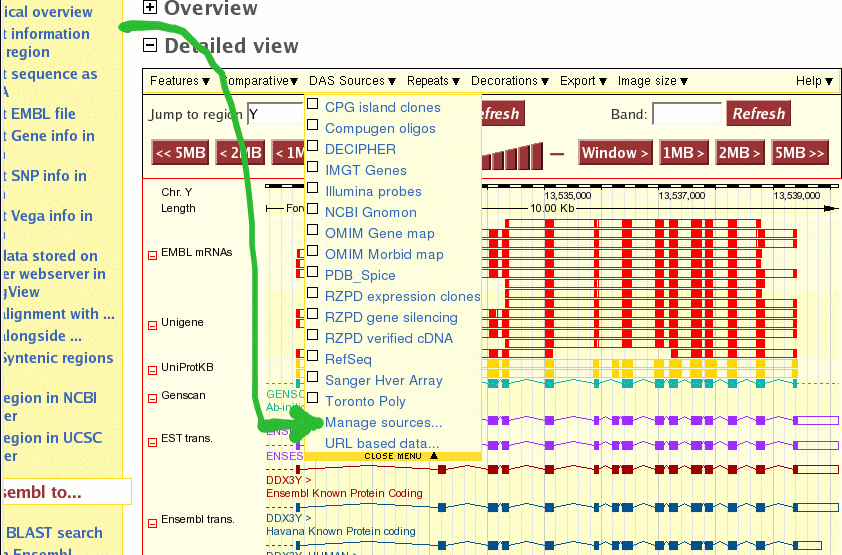Click the DDX3Y Ensembl Known Protein Coding label
Viewport: 842px width, 555px height.
pyautogui.click(x=344, y=487)
